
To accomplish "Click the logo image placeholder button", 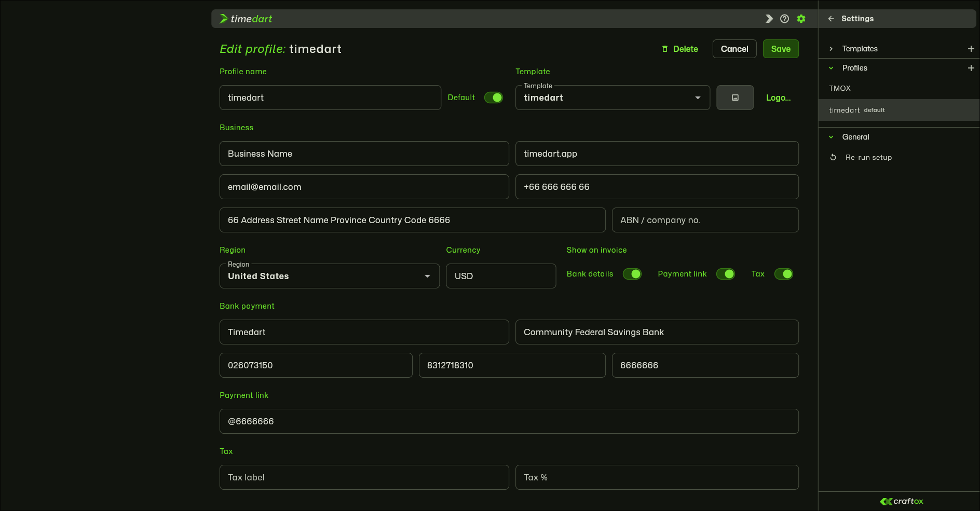I will [x=735, y=98].
